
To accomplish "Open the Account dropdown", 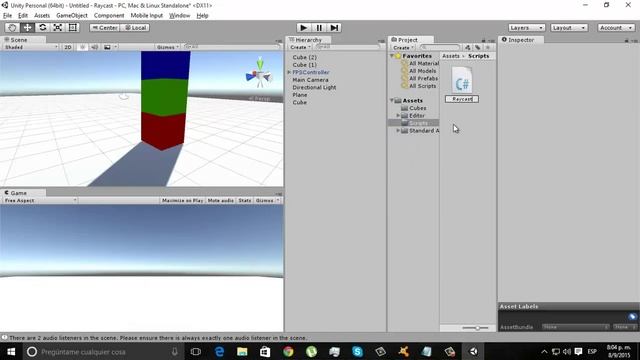I will point(616,28).
